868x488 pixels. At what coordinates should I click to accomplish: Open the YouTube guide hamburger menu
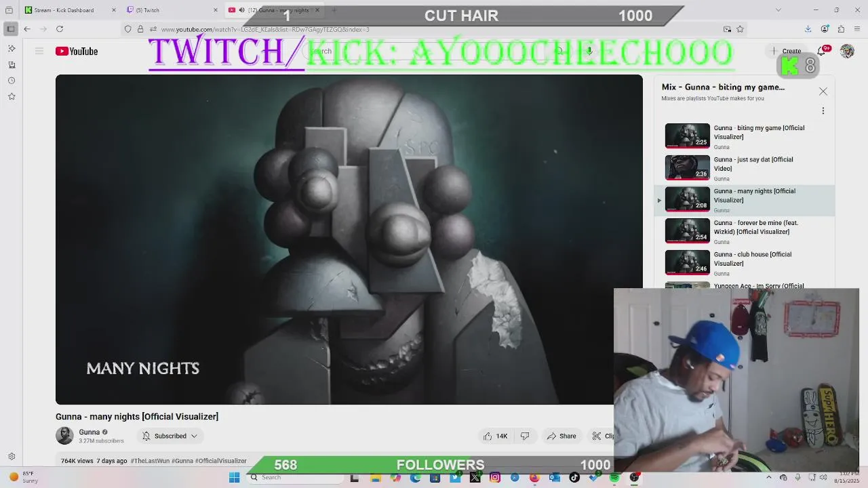click(39, 52)
